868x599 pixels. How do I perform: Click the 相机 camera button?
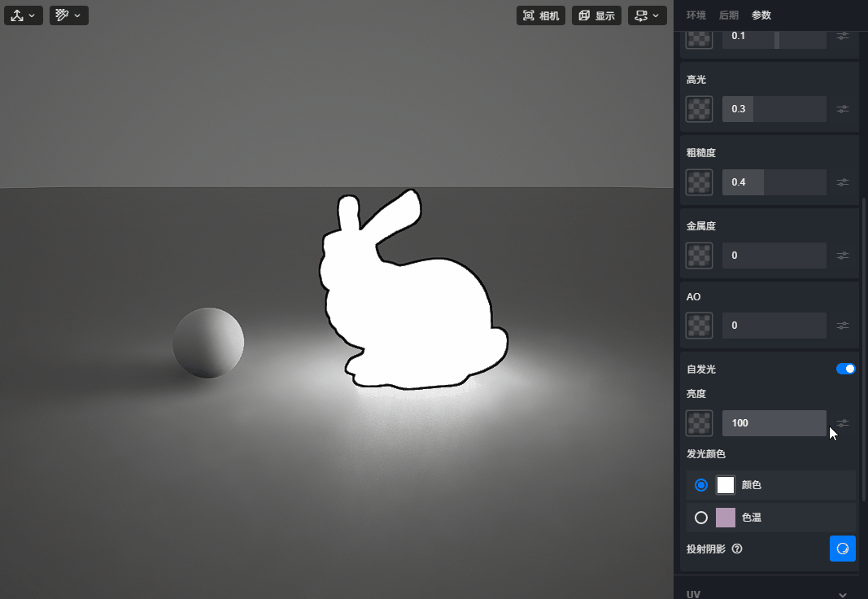pos(541,15)
